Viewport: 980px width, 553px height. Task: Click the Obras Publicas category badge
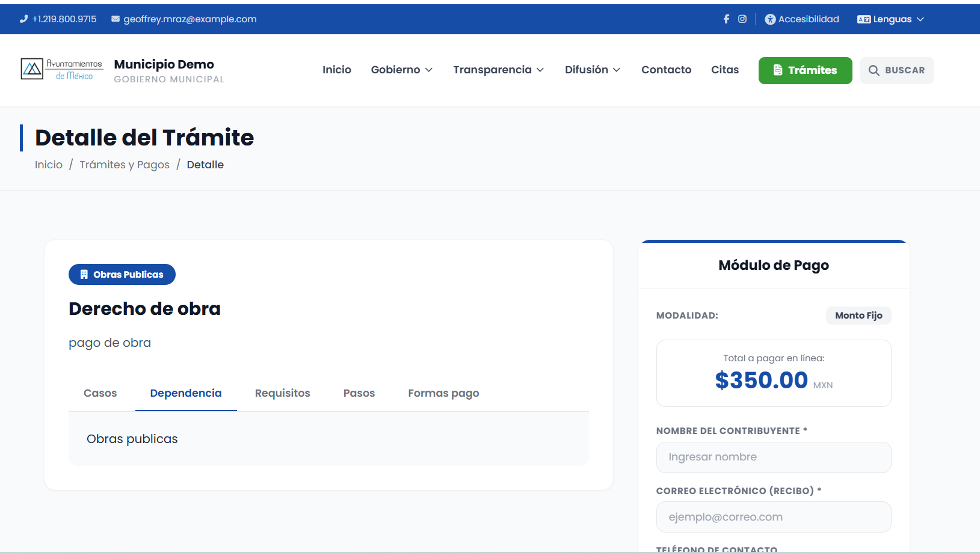pyautogui.click(x=122, y=275)
